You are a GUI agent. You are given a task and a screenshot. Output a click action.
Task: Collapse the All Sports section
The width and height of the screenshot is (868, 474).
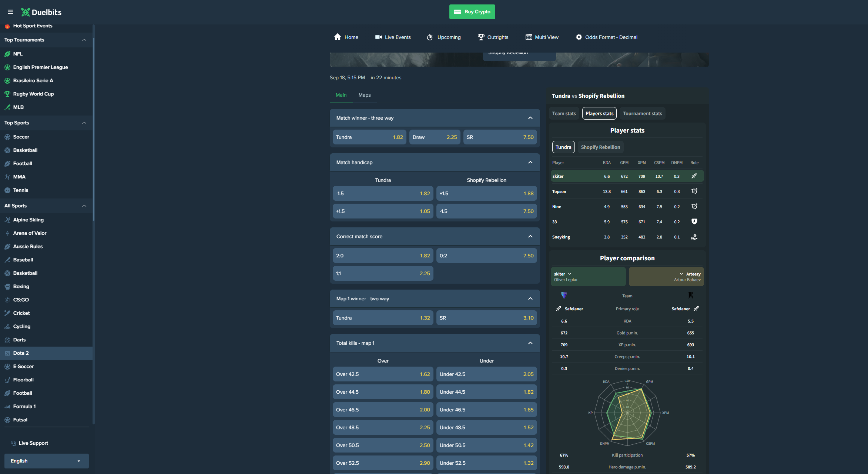[84, 206]
